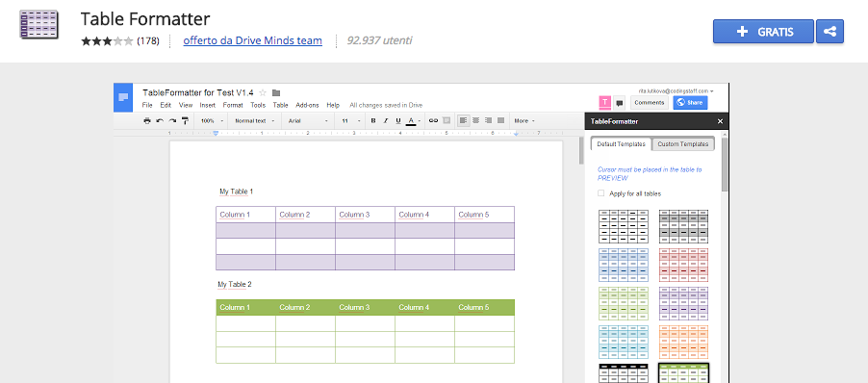Click the pink T collaborator avatar
Image resolution: width=868 pixels, height=383 pixels.
pos(604,102)
